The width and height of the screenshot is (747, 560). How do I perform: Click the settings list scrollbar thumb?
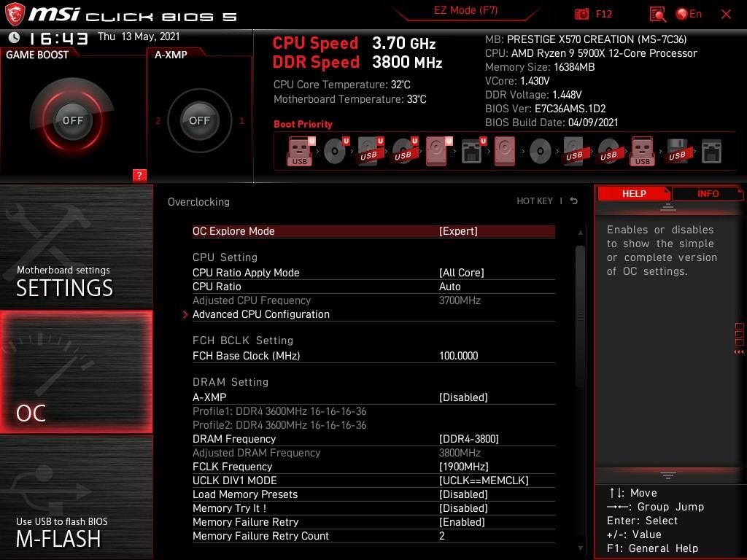click(x=580, y=316)
